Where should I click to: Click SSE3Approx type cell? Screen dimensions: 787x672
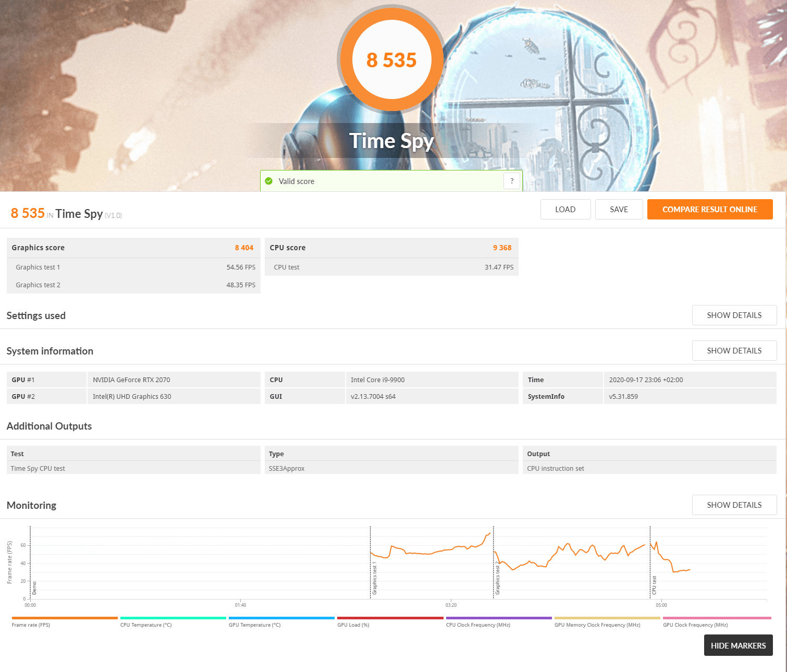click(391, 468)
